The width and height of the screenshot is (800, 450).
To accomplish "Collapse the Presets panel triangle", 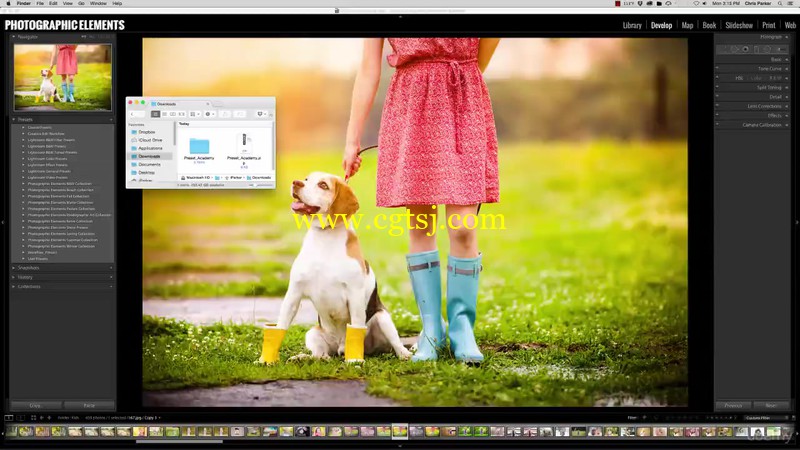I will 14,119.
